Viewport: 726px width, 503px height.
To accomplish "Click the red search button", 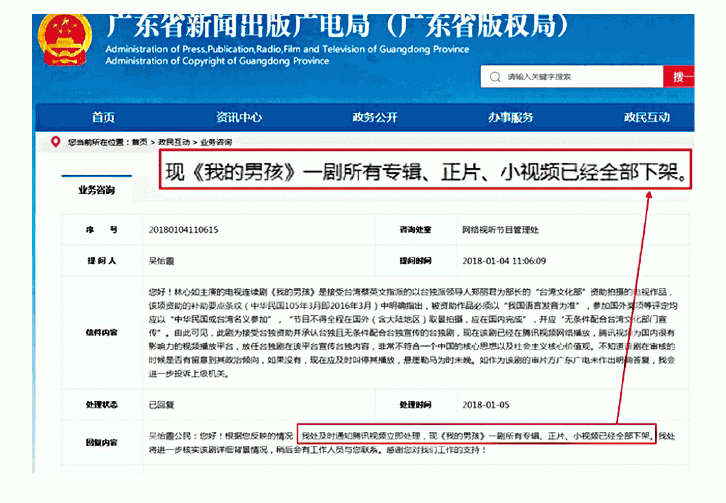I will (679, 76).
